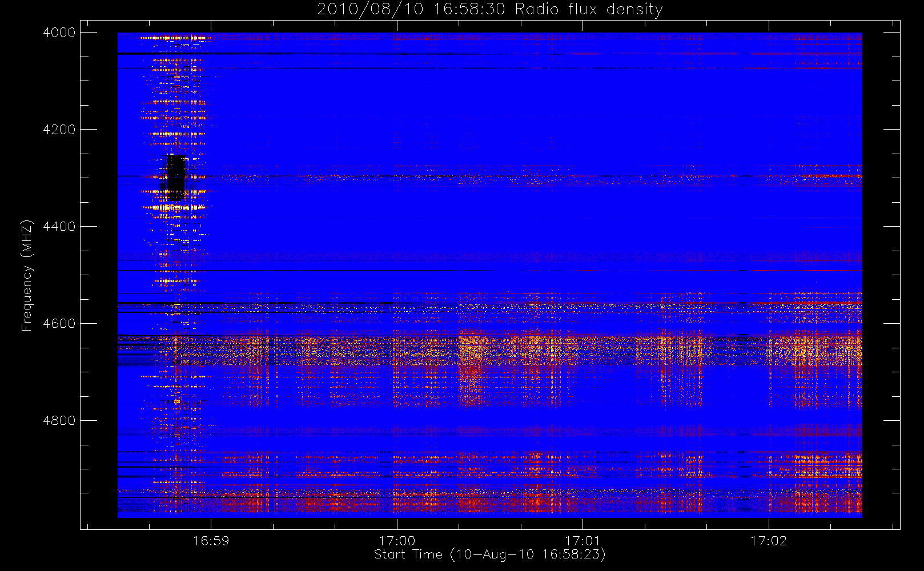This screenshot has width=924, height=571.
Task: Click the 17:00 time tick label
Action: click(397, 541)
